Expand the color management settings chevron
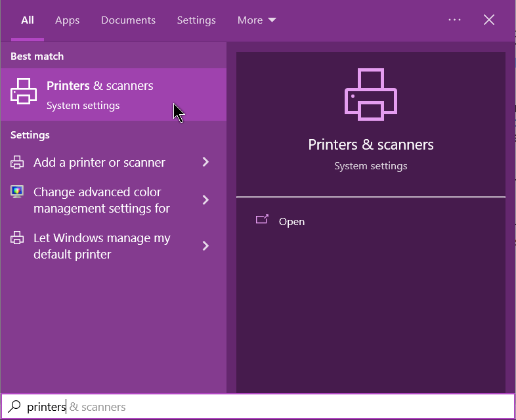Screen dimensions: 516x420 (205, 199)
